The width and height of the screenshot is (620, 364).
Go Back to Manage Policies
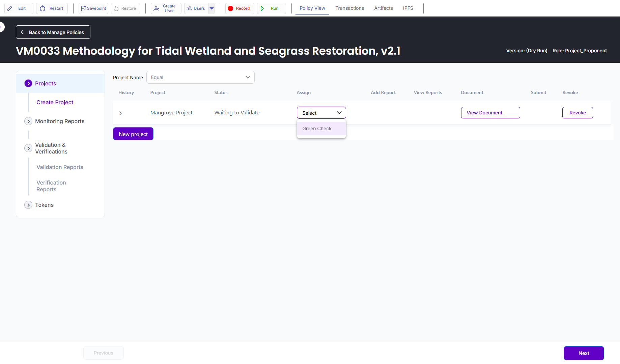click(53, 32)
